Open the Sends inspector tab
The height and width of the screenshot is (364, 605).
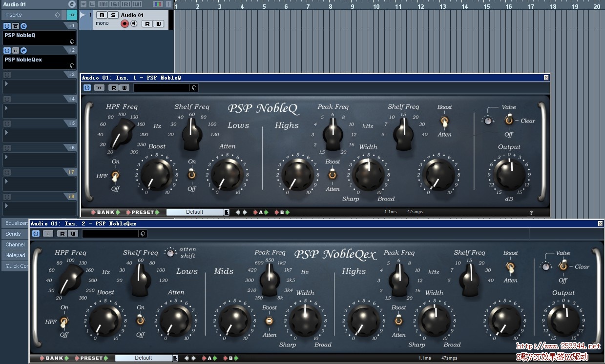point(16,234)
